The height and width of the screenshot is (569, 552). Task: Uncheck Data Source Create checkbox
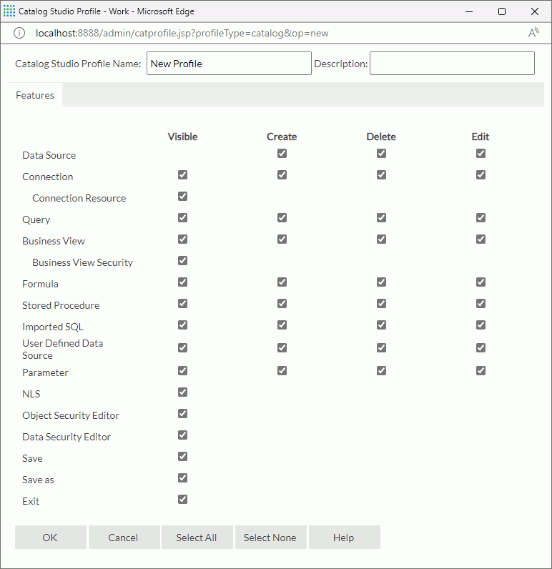point(282,153)
